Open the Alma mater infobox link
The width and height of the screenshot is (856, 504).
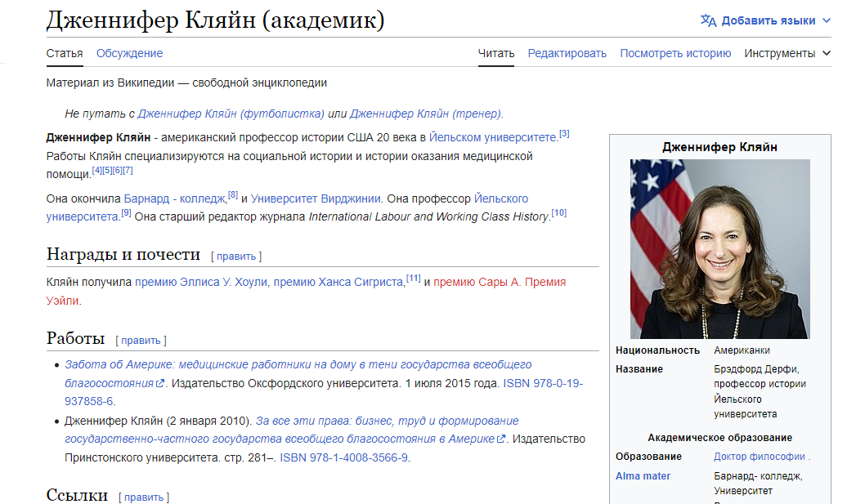[643, 475]
